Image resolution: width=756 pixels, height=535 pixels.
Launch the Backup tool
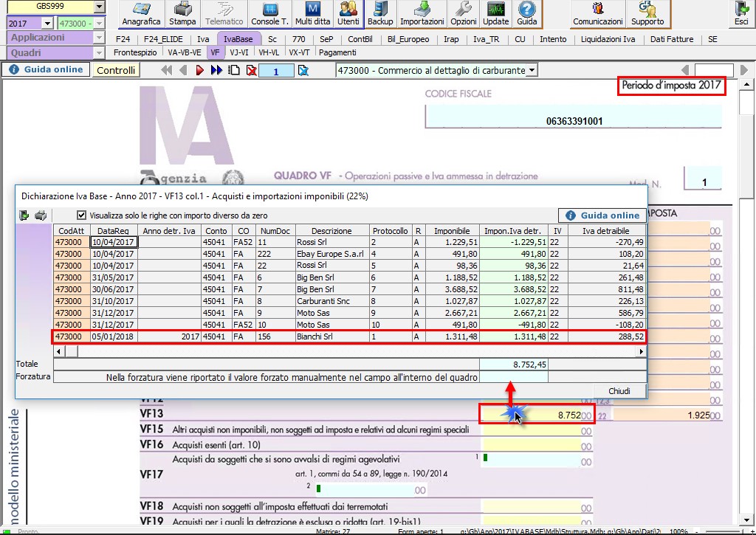(x=380, y=13)
